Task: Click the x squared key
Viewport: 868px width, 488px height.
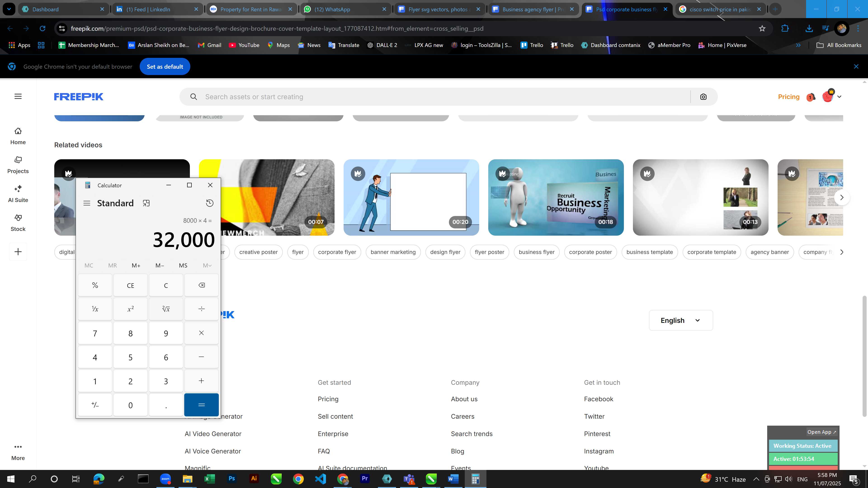Action: (x=130, y=309)
